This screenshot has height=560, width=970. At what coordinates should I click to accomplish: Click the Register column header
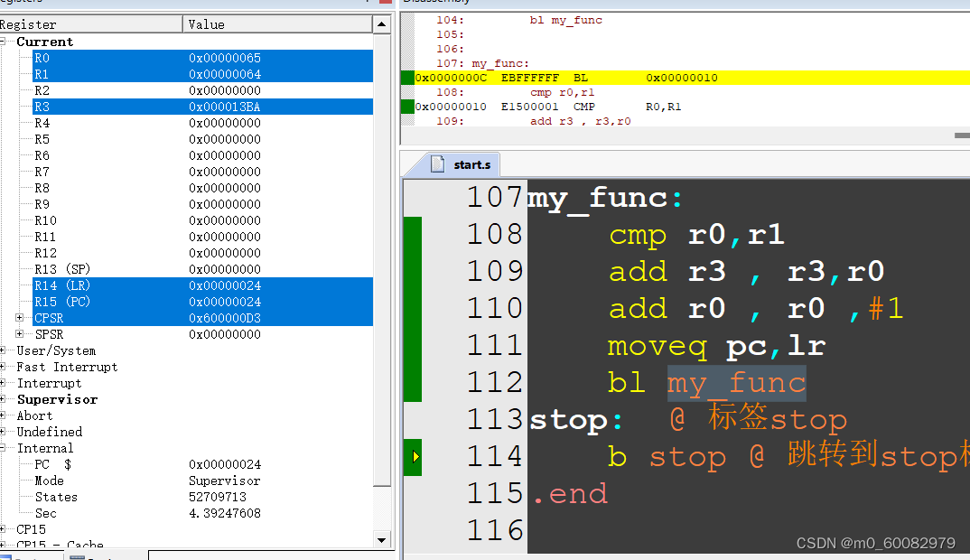point(90,24)
